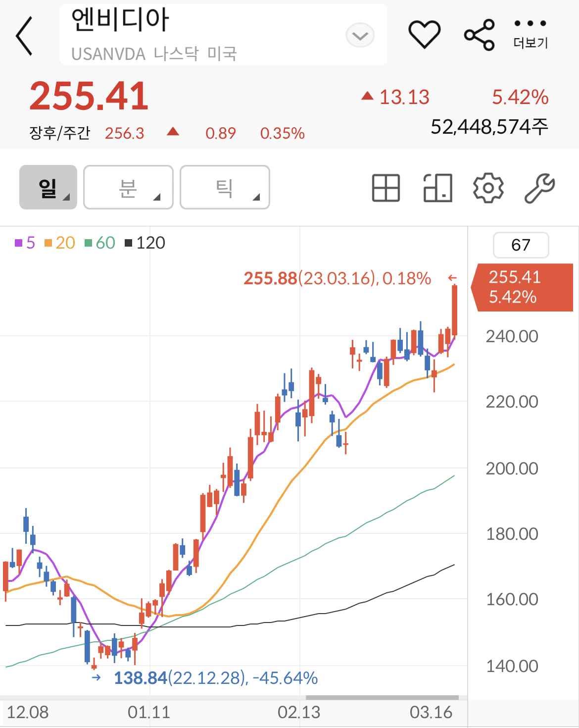Toggle the 5-day moving average legend
The image size is (579, 728).
25,243
